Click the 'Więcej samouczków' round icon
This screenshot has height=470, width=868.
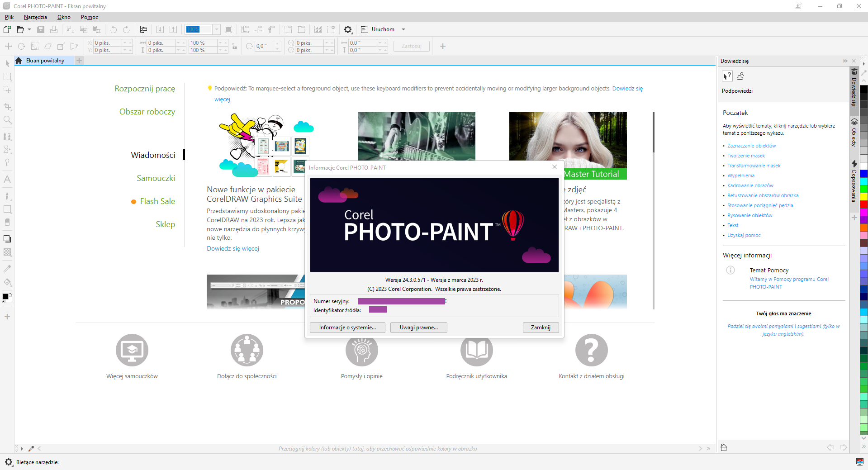(132, 350)
